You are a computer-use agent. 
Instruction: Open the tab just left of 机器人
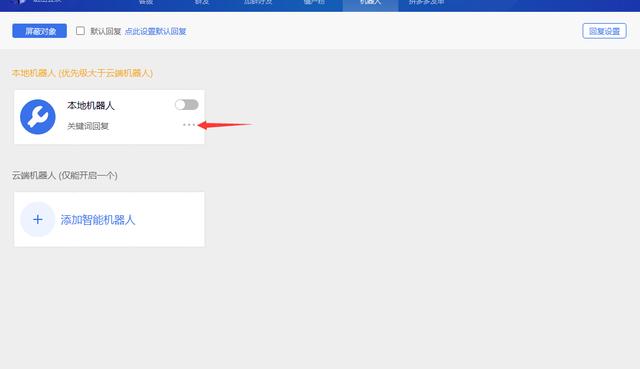(x=314, y=3)
